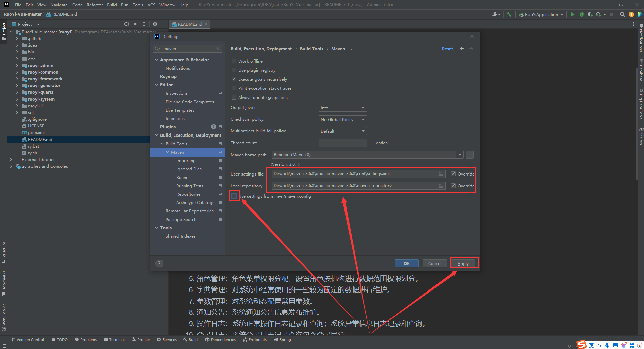The image size is (644, 349).
Task: Open the Version Control tab
Action: [28, 340]
